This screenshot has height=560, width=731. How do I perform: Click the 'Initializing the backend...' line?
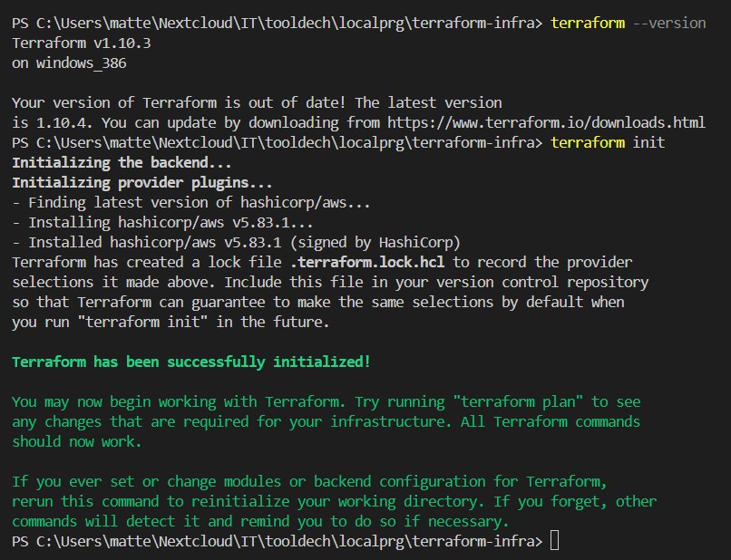point(122,162)
